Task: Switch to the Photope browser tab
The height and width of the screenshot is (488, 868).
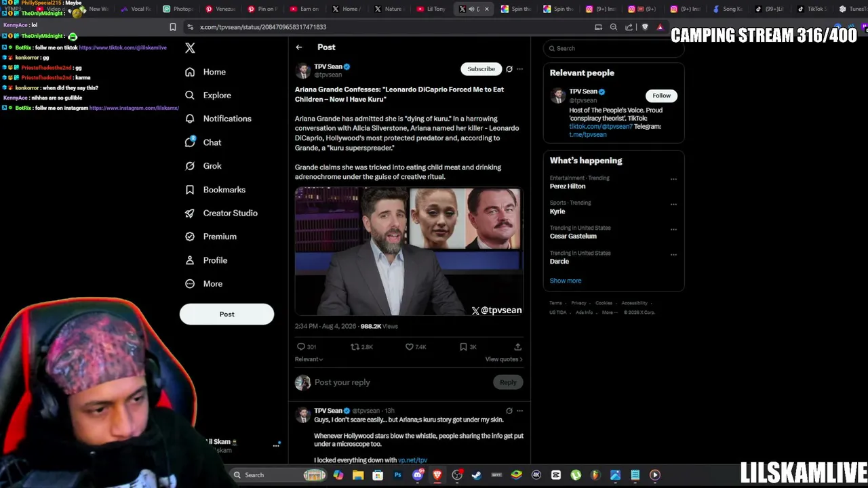Action: (x=178, y=9)
